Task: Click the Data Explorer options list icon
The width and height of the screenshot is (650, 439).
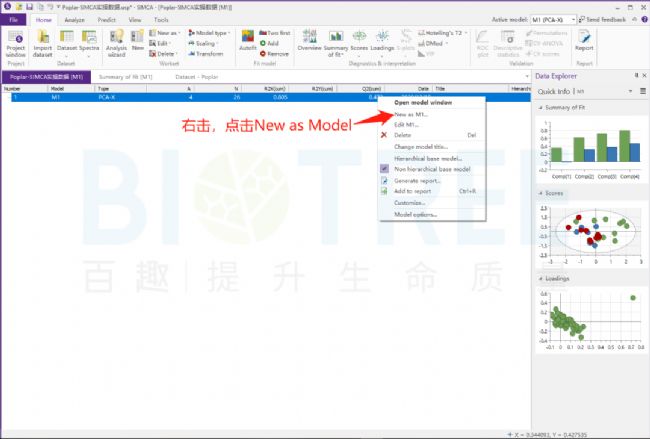Action: (x=643, y=91)
